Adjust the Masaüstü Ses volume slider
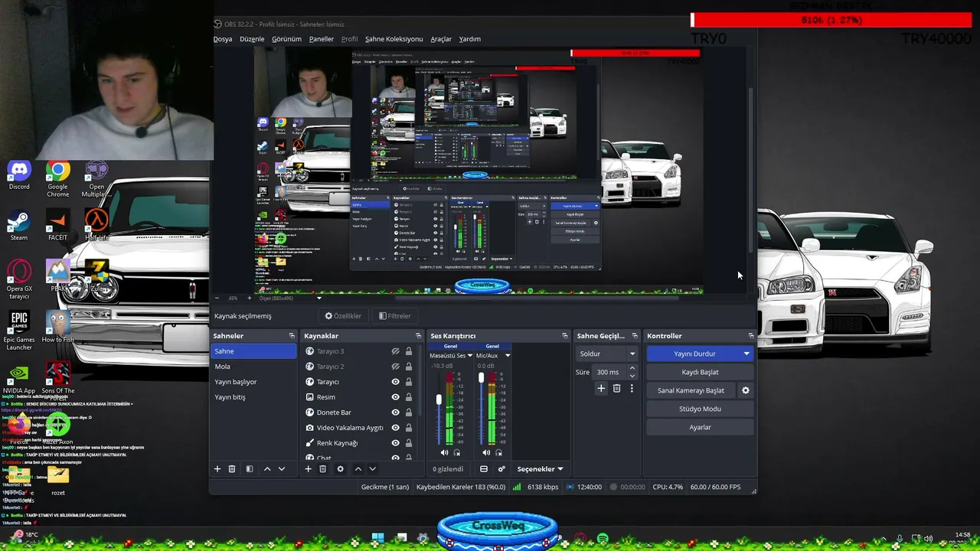The width and height of the screenshot is (980, 551). coord(439,399)
